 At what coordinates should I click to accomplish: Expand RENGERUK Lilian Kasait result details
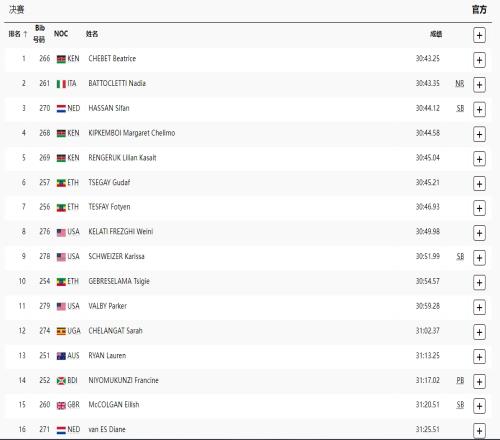point(479,159)
